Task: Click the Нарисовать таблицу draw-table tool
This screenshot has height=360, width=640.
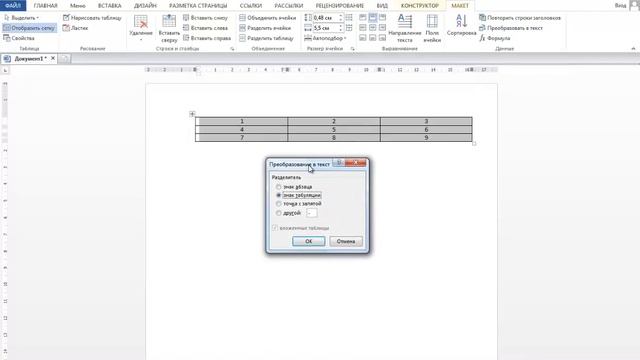Action: (x=92, y=18)
